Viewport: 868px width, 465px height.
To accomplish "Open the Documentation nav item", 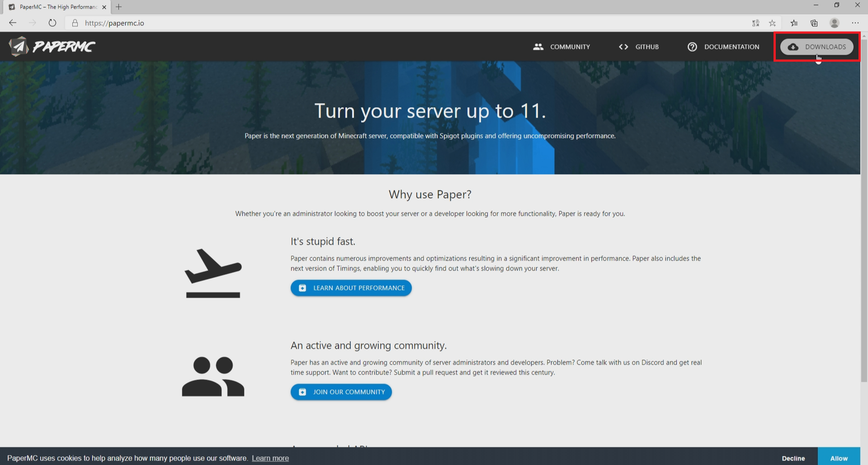I will click(x=723, y=47).
